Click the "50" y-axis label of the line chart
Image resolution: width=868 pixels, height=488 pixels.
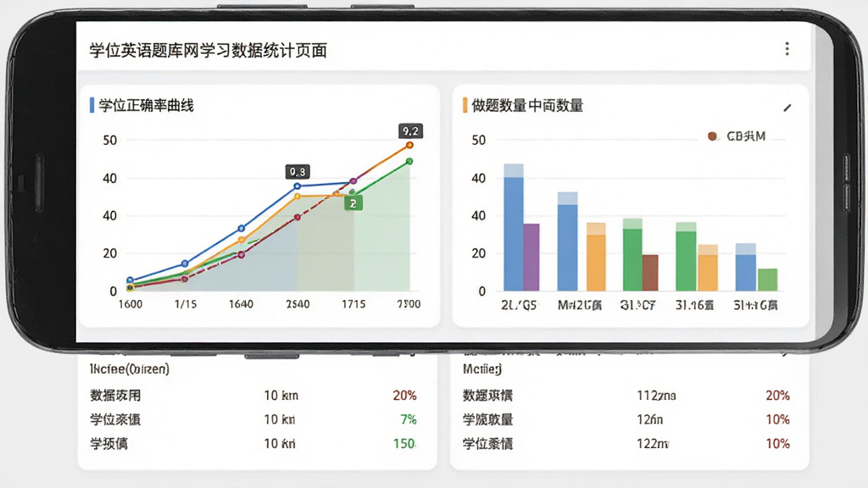[110, 141]
